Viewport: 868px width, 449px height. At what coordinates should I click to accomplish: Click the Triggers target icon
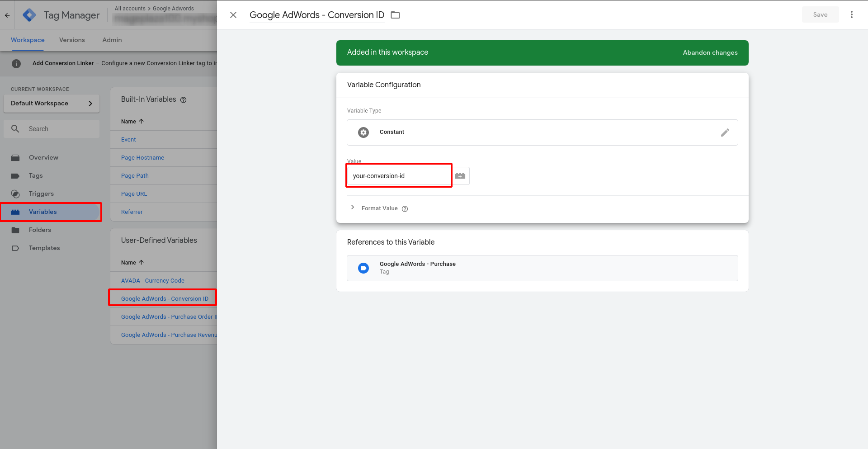tap(15, 194)
